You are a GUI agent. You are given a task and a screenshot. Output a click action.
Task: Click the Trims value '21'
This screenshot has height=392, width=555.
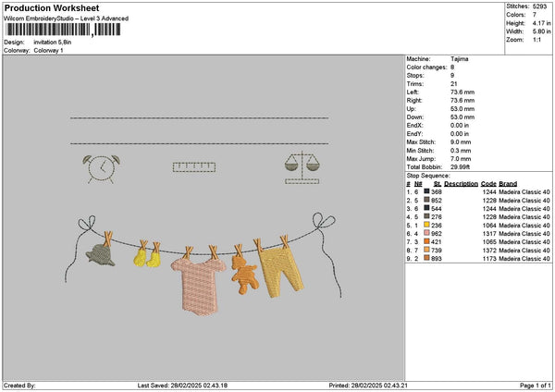coord(454,84)
